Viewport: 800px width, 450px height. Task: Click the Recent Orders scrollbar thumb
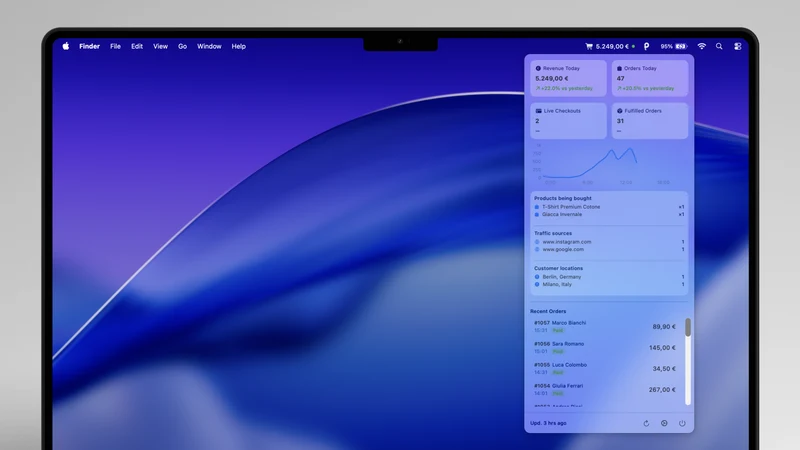tap(688, 327)
